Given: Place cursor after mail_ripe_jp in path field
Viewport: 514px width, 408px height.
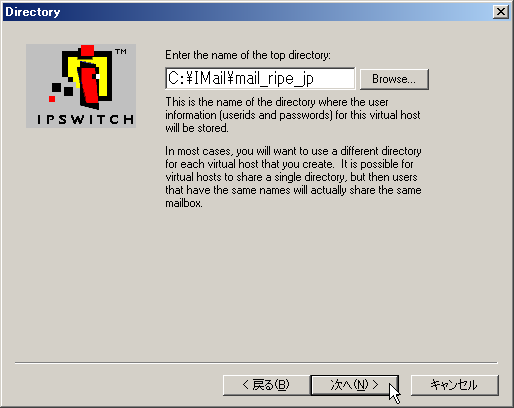Looking at the screenshot, I should pos(315,79).
